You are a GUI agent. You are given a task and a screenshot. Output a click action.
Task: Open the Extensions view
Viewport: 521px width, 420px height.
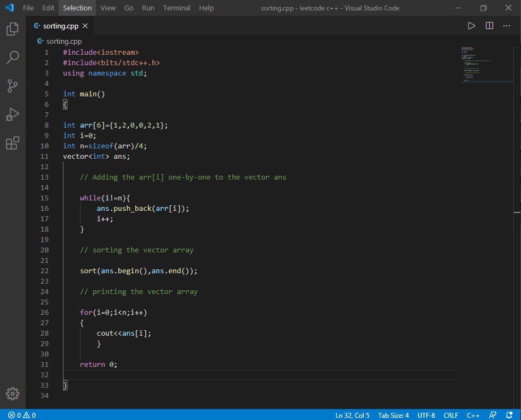[x=13, y=143]
